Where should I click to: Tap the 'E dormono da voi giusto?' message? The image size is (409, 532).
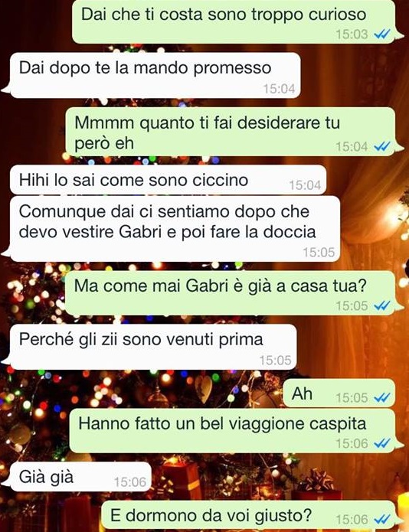click(x=249, y=516)
